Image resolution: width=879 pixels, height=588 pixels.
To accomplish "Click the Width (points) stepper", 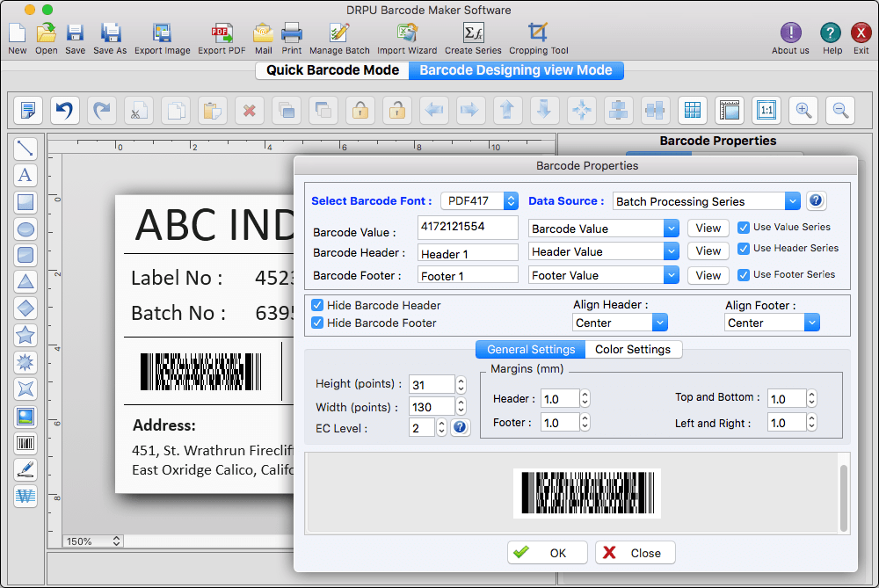I will 461,406.
